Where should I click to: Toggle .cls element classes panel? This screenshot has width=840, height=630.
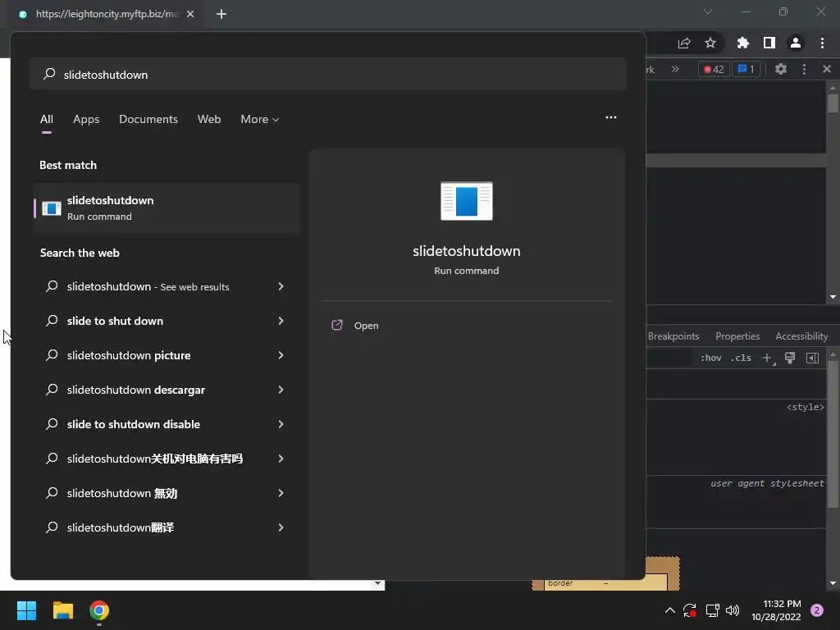741,358
